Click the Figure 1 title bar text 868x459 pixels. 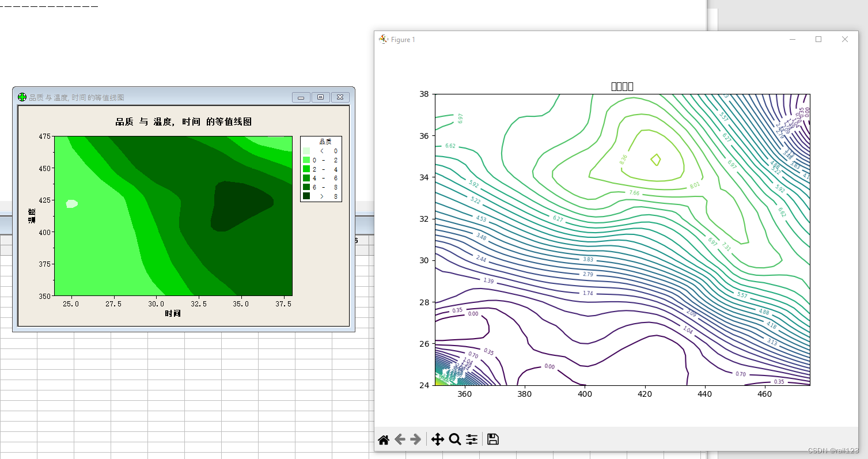point(403,40)
